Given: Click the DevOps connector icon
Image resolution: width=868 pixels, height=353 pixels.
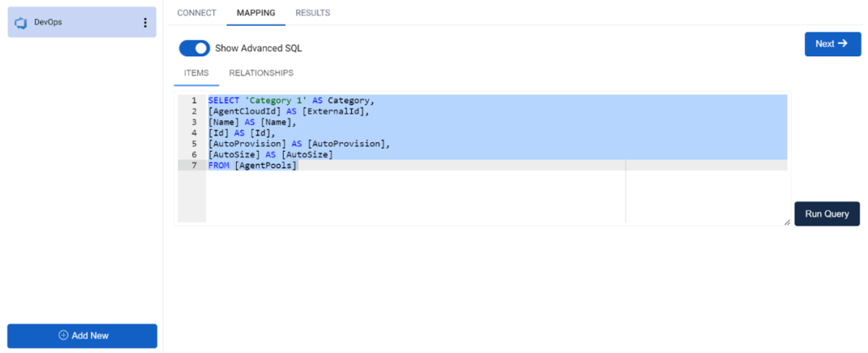Looking at the screenshot, I should click(x=21, y=23).
